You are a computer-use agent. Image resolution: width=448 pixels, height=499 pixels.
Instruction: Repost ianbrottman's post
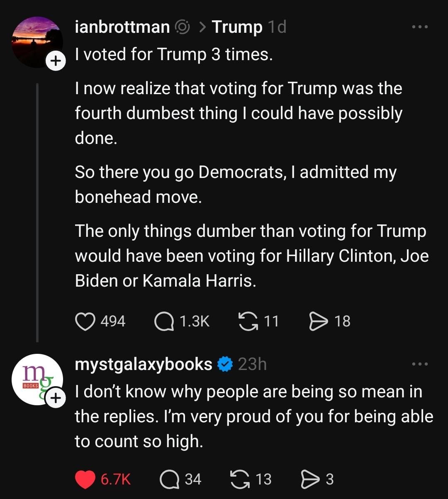[x=247, y=321]
